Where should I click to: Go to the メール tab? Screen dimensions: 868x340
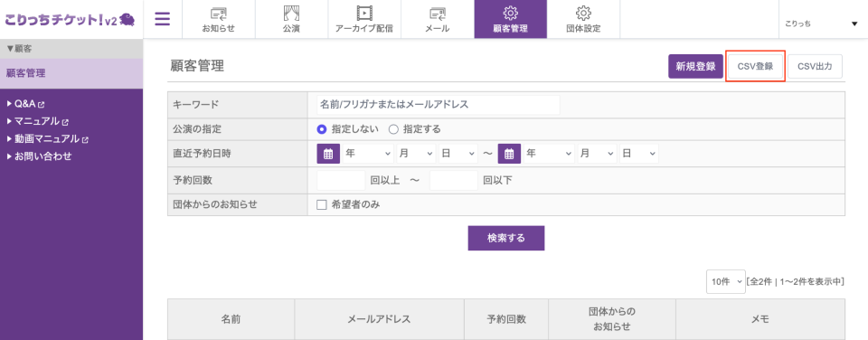[438, 19]
